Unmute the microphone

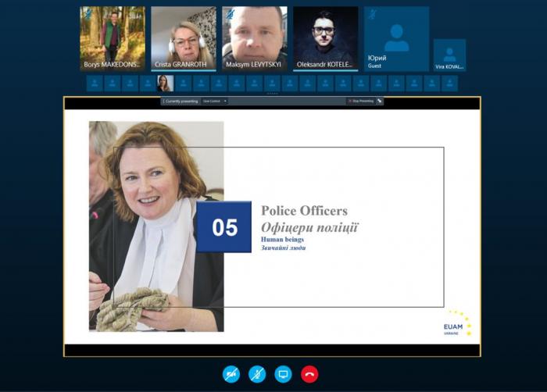coord(257,374)
